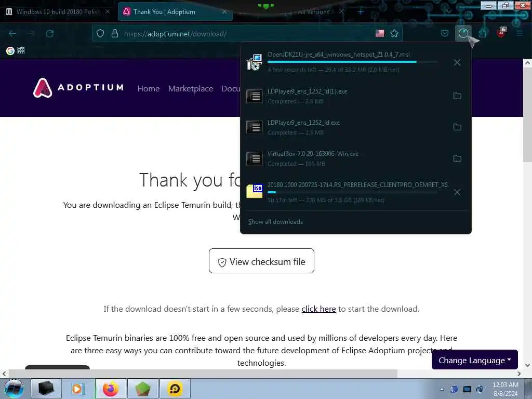The image size is (532, 399).
Task: Open the Docu... navigation item
Action: click(231, 88)
